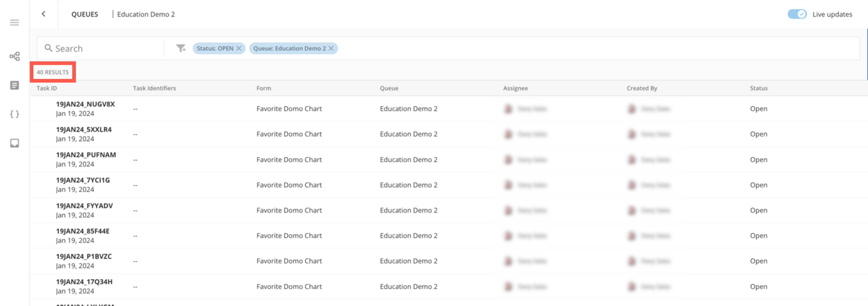Open task 19JAN24_17Q34H
Screen dimensions: 868x306
pyautogui.click(x=84, y=282)
